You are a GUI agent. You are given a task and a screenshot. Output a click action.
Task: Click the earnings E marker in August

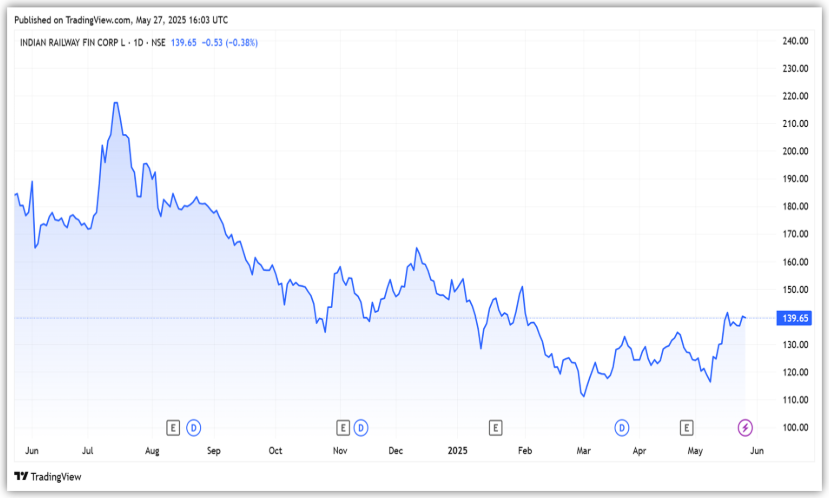[x=173, y=427]
